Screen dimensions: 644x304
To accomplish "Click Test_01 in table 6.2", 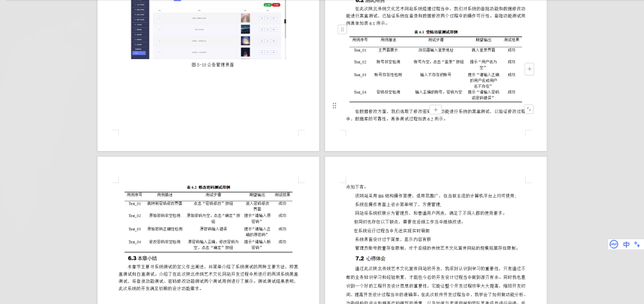I will 135,204.
